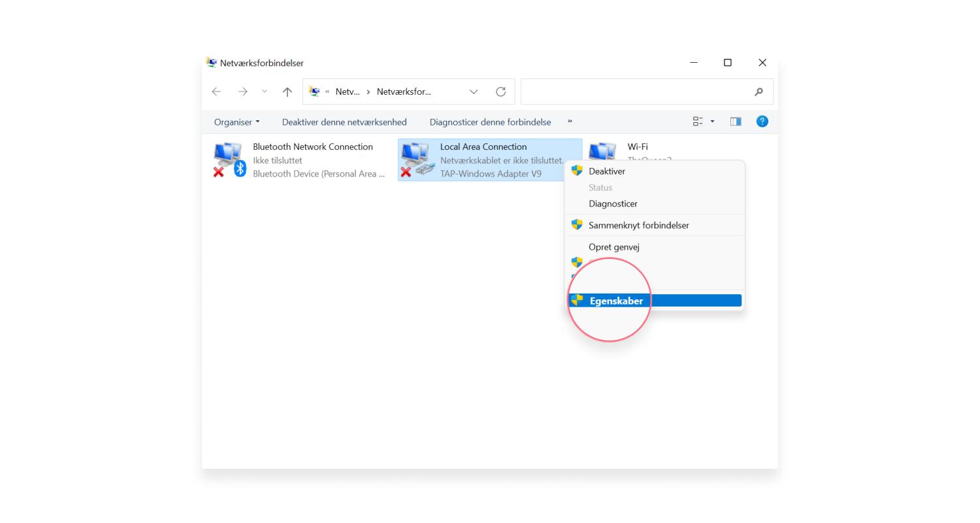Image resolution: width=980 pixels, height=523 pixels.
Task: Click Diagnosticer denne forbindelse
Action: (x=490, y=122)
